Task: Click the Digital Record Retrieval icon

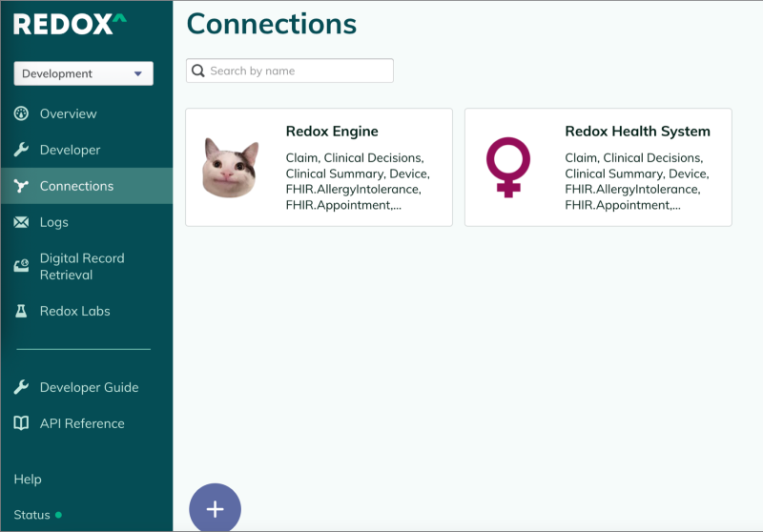Action: click(x=21, y=265)
